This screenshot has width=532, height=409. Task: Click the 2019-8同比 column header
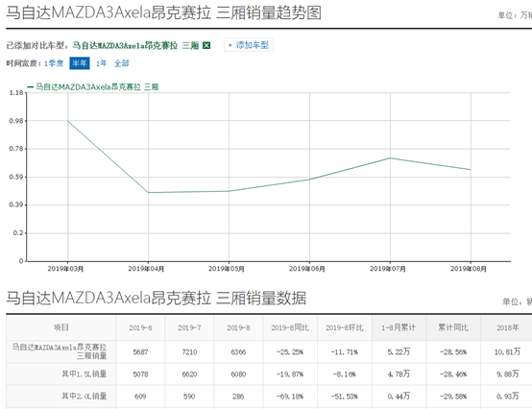point(290,328)
